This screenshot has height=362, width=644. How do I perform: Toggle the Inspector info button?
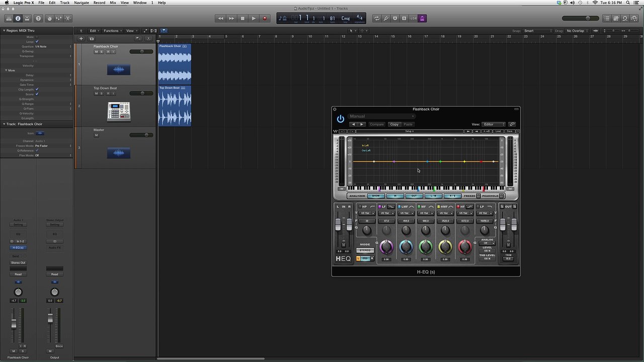click(18, 19)
